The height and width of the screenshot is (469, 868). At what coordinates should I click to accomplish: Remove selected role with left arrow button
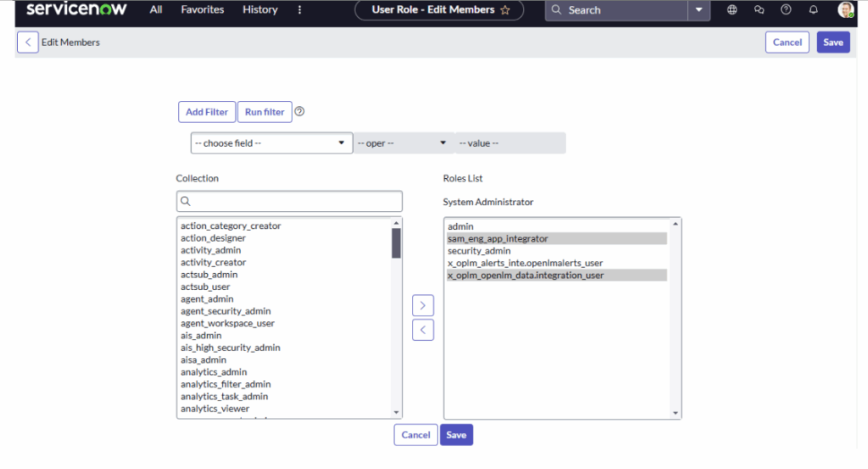(423, 330)
